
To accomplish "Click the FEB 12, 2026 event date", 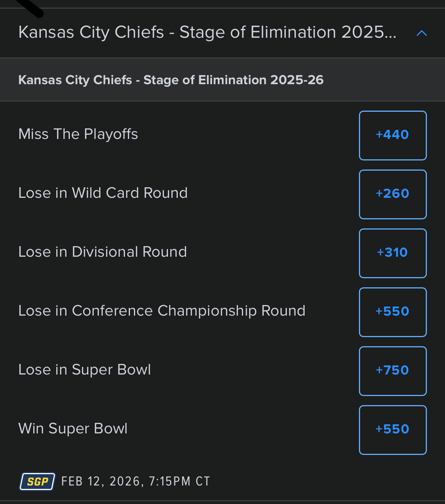I will (102, 481).
